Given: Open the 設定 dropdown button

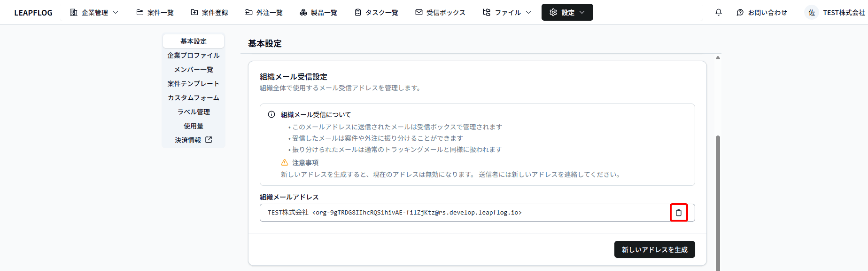Looking at the screenshot, I should pyautogui.click(x=567, y=13).
